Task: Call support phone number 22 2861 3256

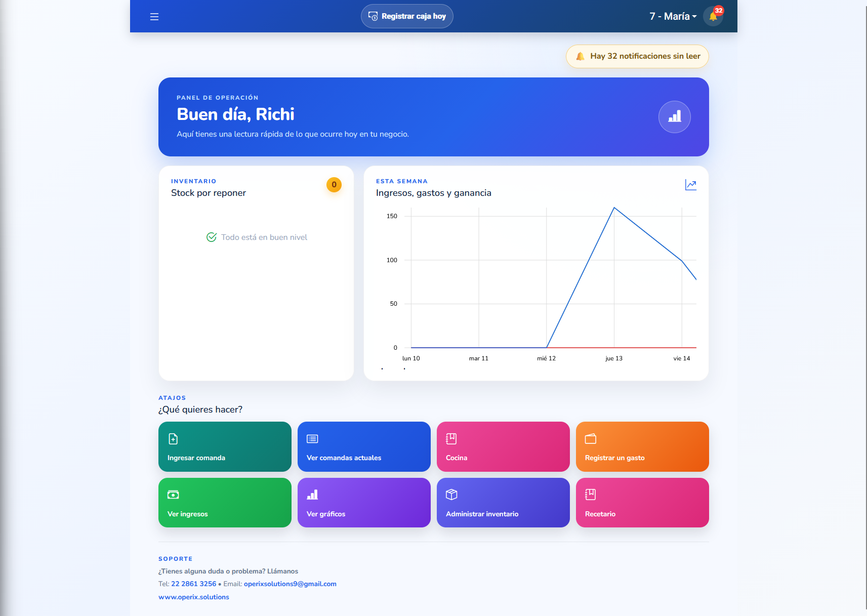Action: click(x=194, y=584)
